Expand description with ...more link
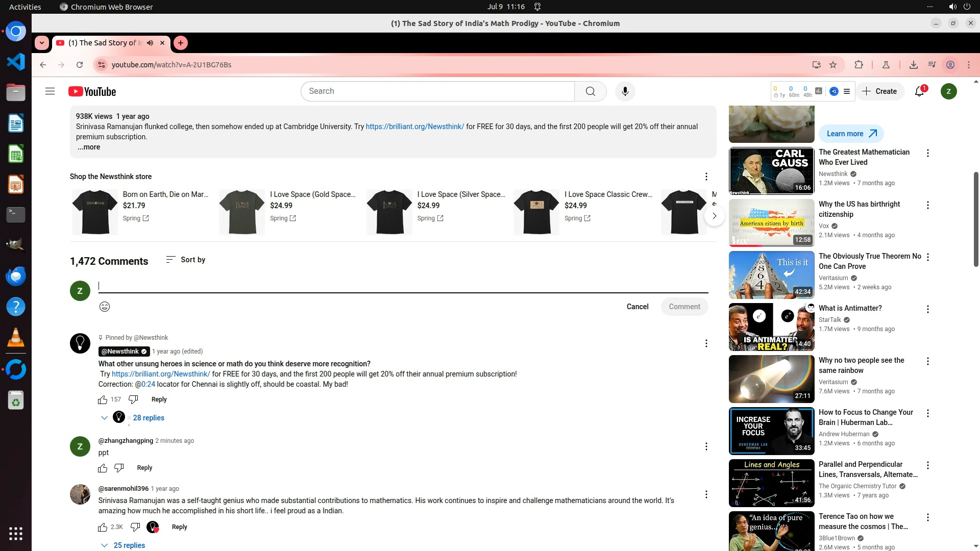980x551 pixels. pos(89,147)
